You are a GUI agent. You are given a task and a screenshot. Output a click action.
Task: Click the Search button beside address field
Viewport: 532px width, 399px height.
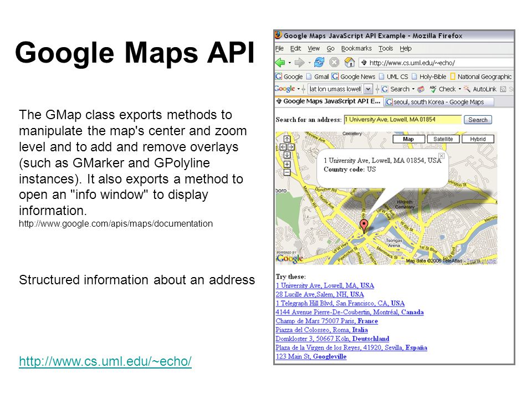[x=478, y=120]
